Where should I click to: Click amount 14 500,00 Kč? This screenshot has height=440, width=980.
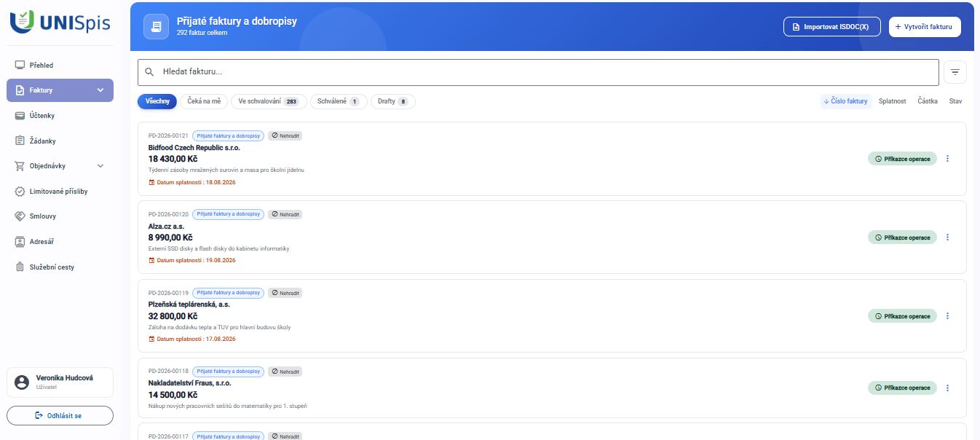coord(173,395)
